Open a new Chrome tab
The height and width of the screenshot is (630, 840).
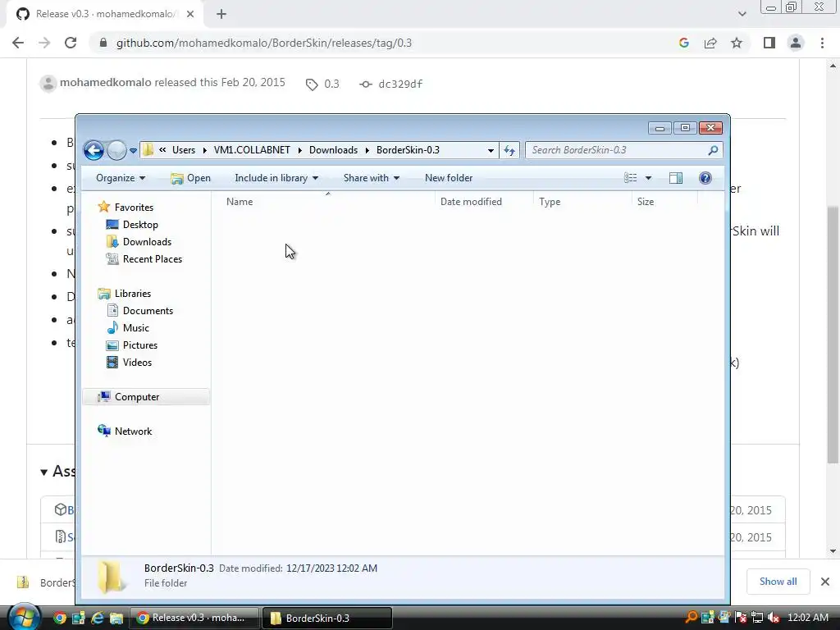[x=221, y=14]
